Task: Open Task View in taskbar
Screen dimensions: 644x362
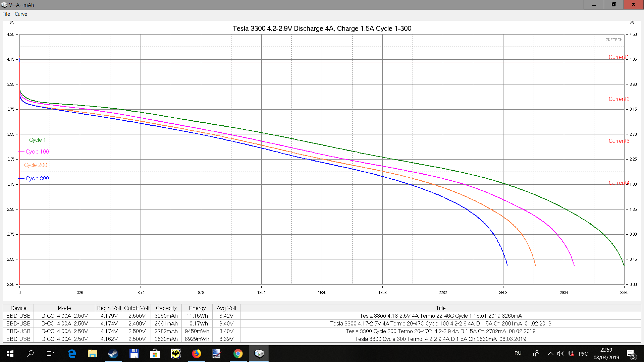Action: [50, 354]
